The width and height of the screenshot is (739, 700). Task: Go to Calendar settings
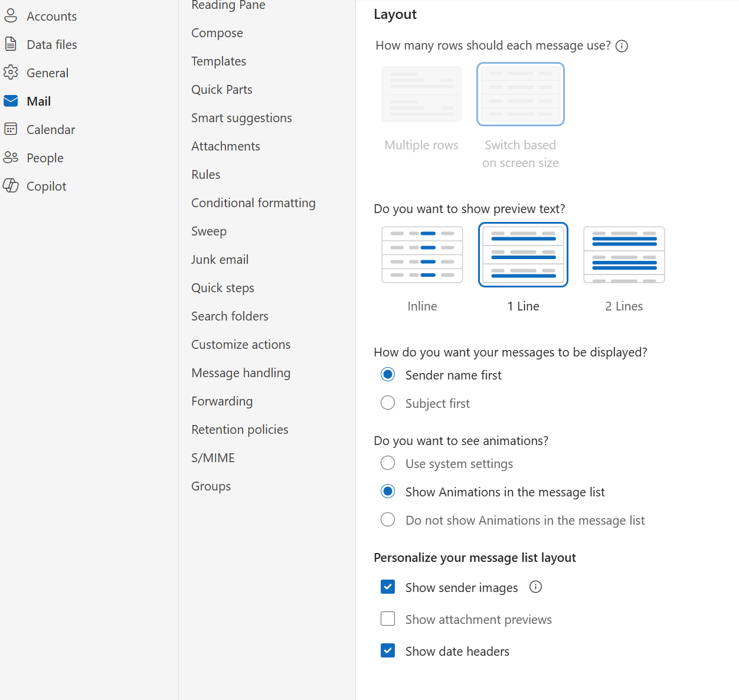(51, 130)
